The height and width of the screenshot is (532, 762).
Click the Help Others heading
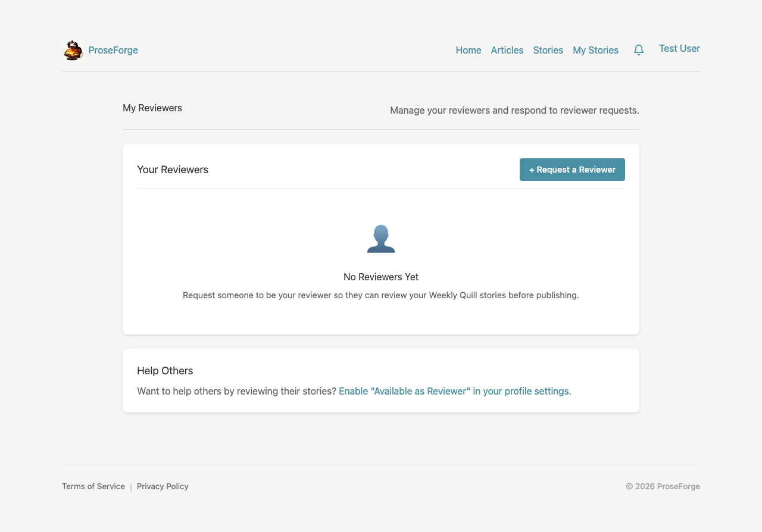click(x=165, y=371)
